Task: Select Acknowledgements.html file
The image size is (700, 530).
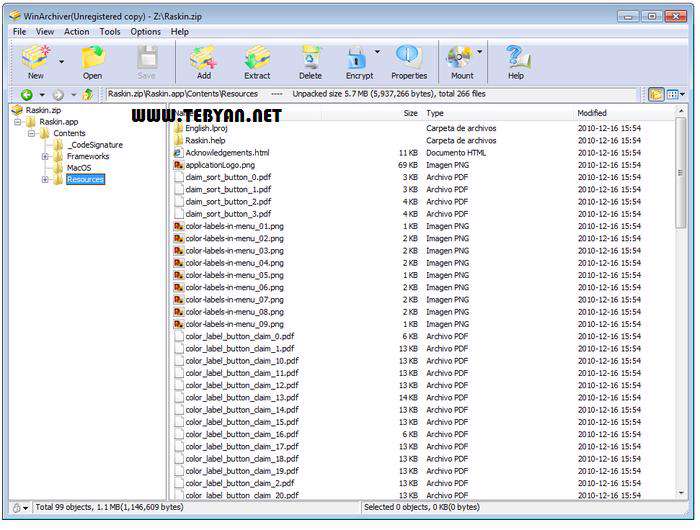Action: click(x=424, y=153)
